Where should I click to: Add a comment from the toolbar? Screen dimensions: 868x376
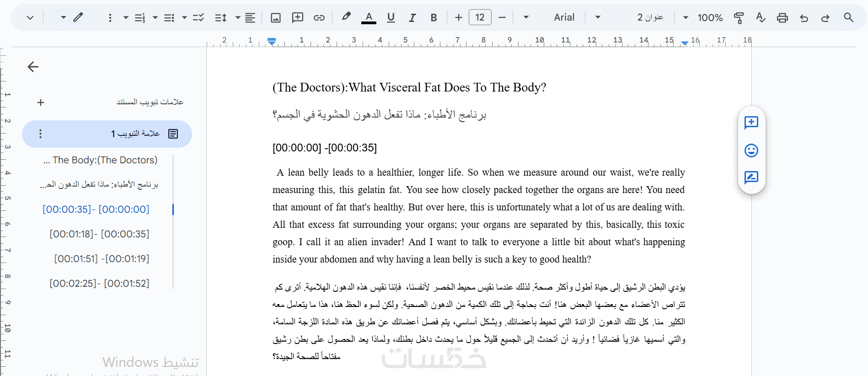click(x=298, y=18)
